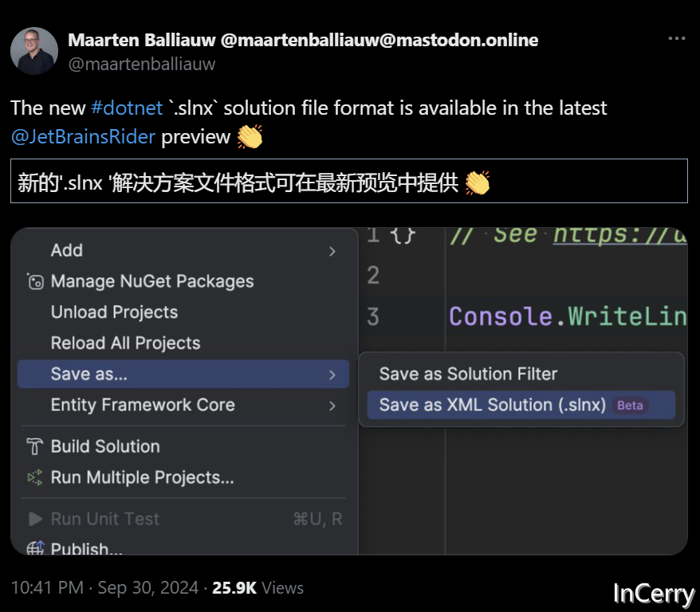The height and width of the screenshot is (612, 700).
Task: Expand the Add submenu chevron
Action: pyautogui.click(x=332, y=252)
